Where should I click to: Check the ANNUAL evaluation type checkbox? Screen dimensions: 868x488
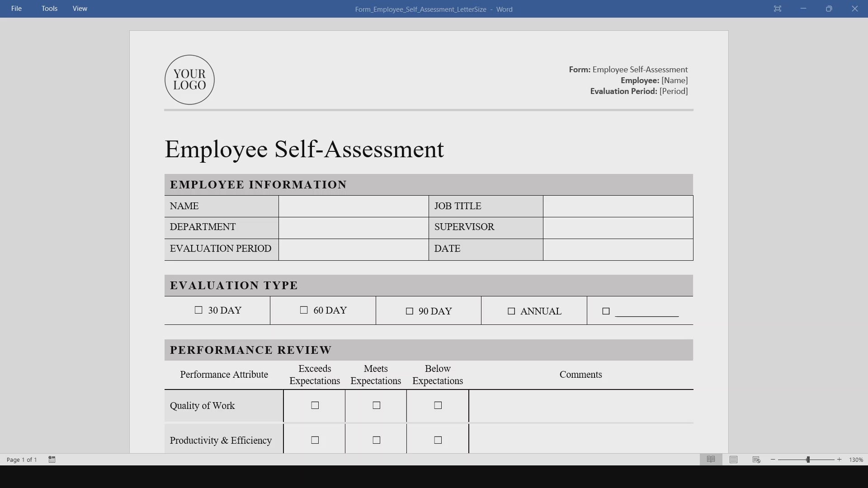(x=511, y=311)
